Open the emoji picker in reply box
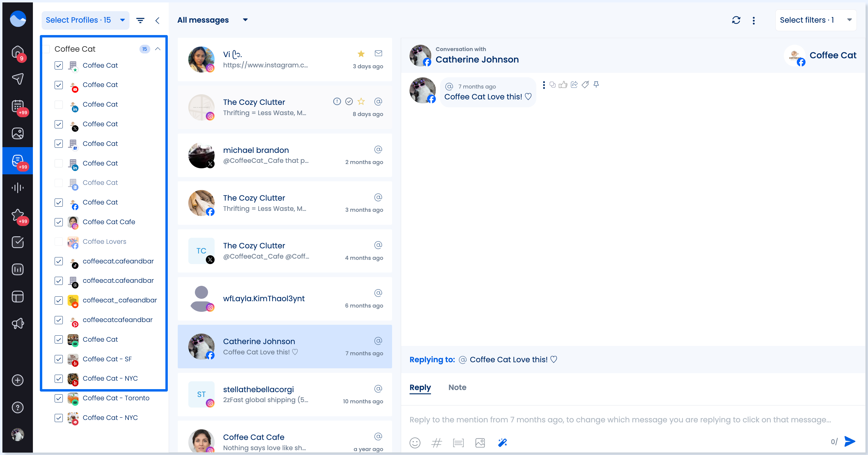This screenshot has width=868, height=455. pyautogui.click(x=415, y=443)
